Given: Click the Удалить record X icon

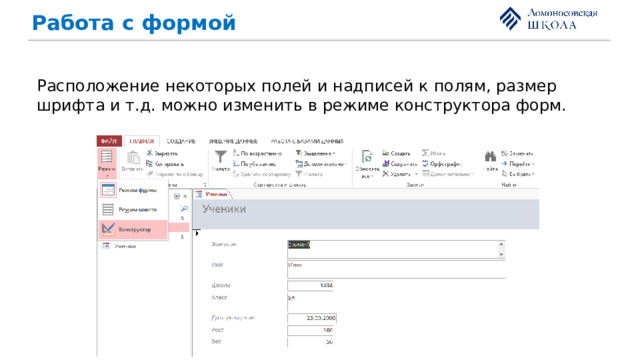Looking at the screenshot, I should click(386, 174).
